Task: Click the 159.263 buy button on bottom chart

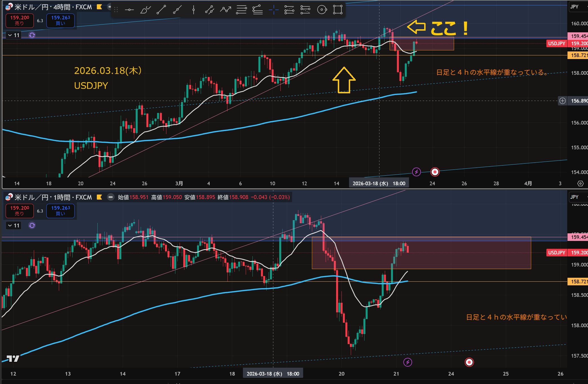Action: [61, 211]
